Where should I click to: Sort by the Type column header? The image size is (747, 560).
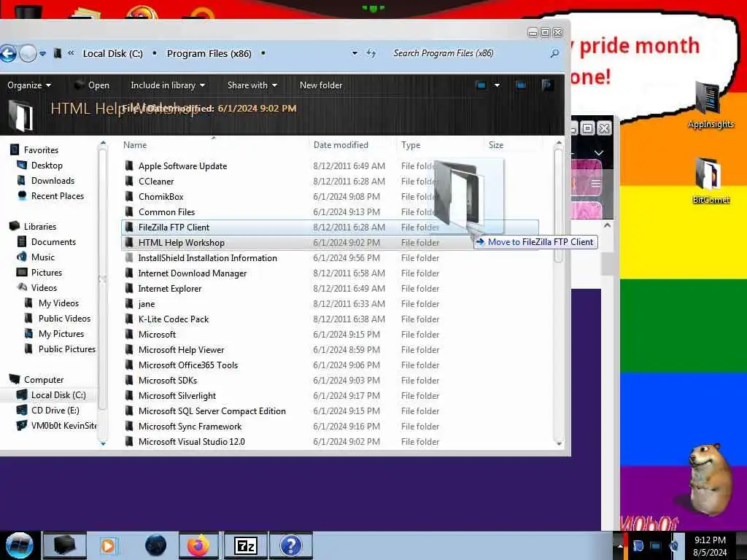[x=411, y=145]
